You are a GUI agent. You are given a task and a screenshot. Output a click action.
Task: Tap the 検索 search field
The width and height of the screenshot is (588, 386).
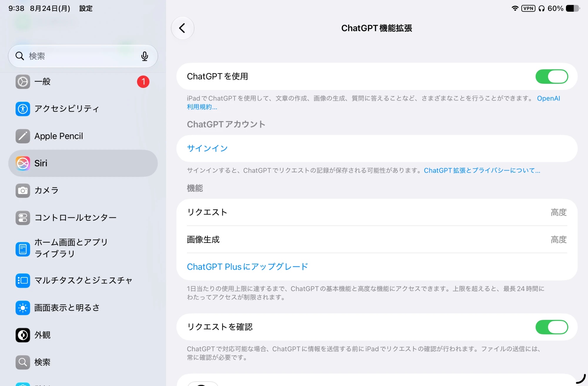pyautogui.click(x=83, y=56)
